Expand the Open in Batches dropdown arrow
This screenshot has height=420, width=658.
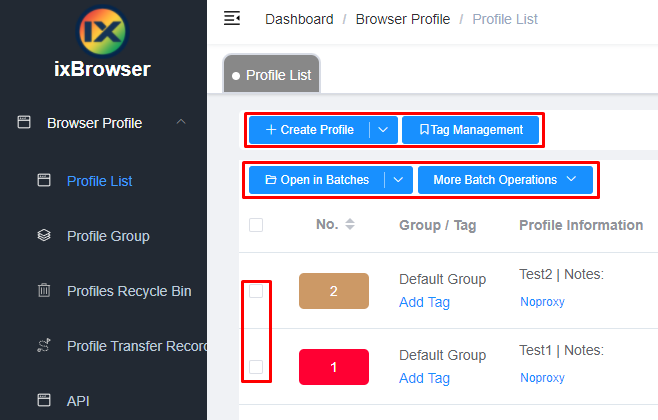pyautogui.click(x=398, y=180)
